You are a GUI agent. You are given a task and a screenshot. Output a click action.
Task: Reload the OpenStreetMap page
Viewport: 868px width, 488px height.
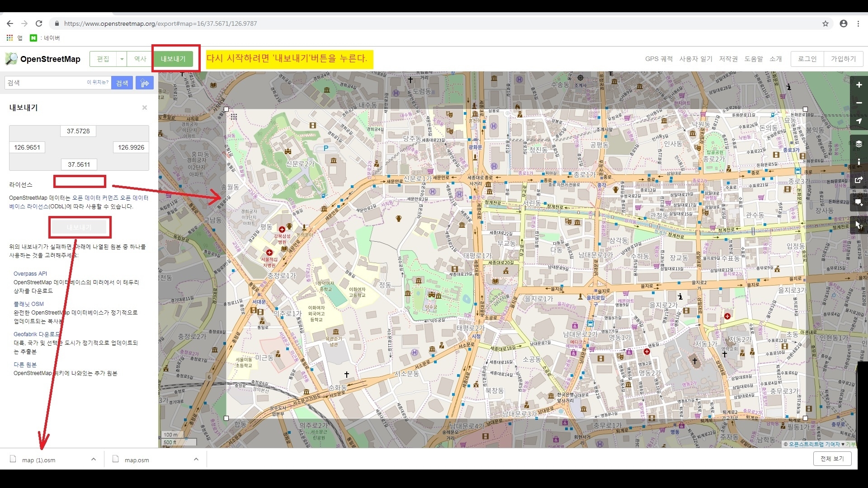pos(39,23)
